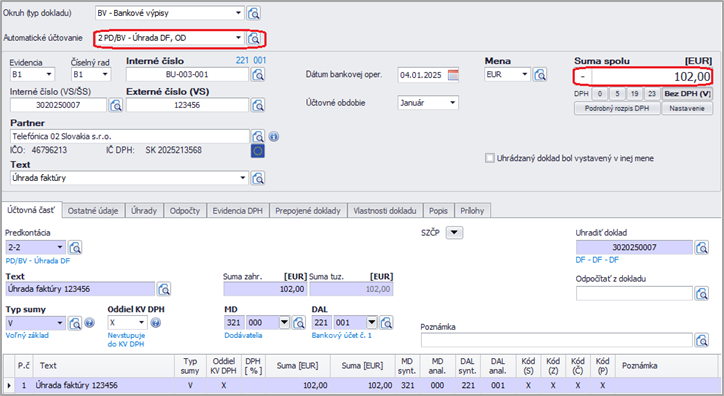Click Suma zahr. amount field

pos(265,289)
